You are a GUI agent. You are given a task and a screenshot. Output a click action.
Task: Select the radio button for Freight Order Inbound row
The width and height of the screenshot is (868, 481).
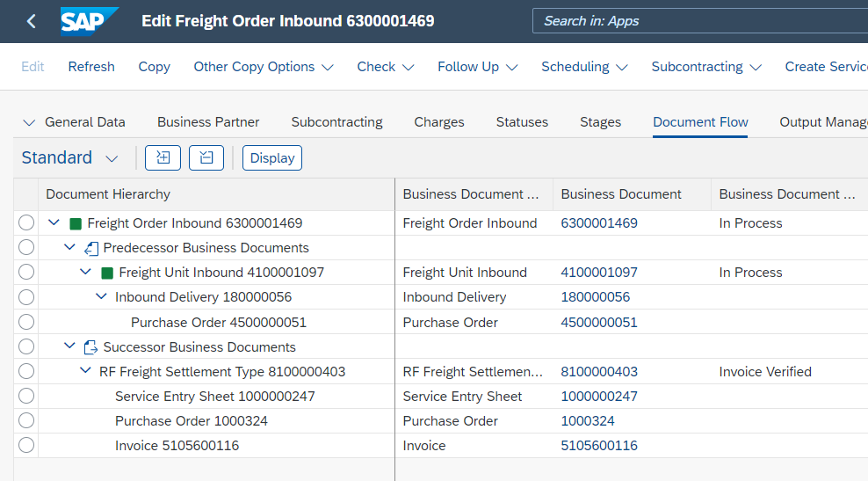click(x=26, y=223)
